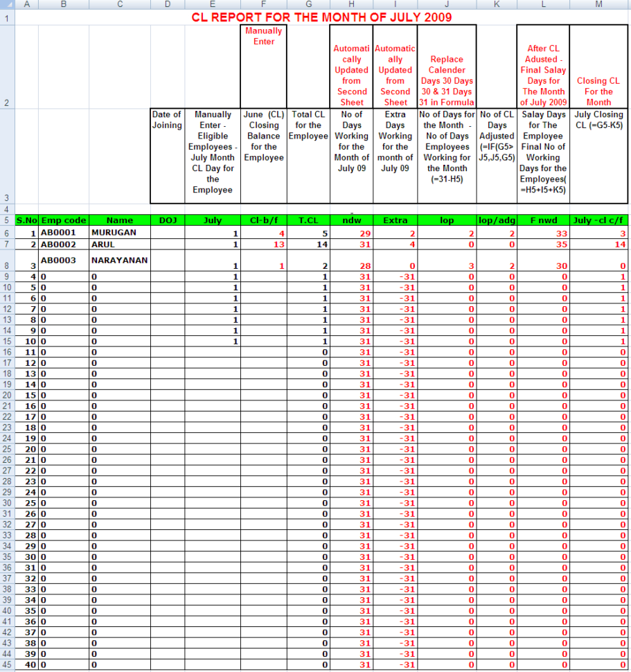This screenshot has height=672, width=631.
Task: Click the Select All corner button above row 1
Action: (x=8, y=3)
